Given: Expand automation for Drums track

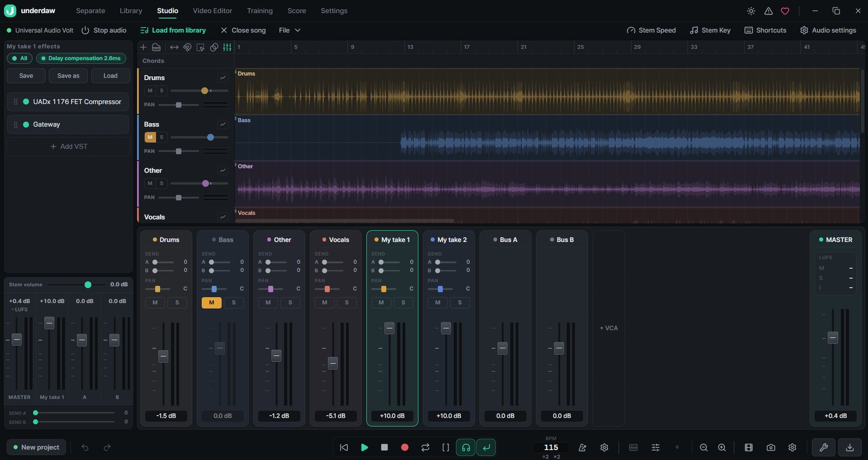Looking at the screenshot, I should pos(223,78).
